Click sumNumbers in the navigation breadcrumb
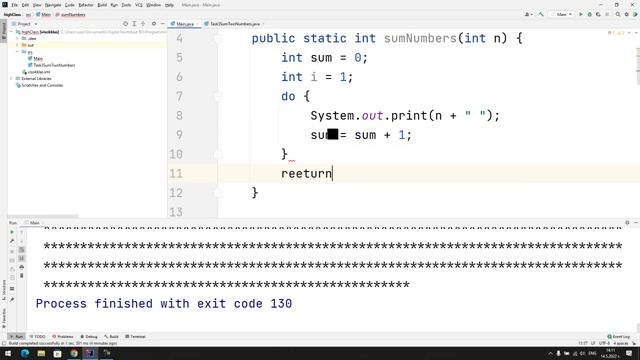Viewport: 640px width, 360px height. click(71, 15)
